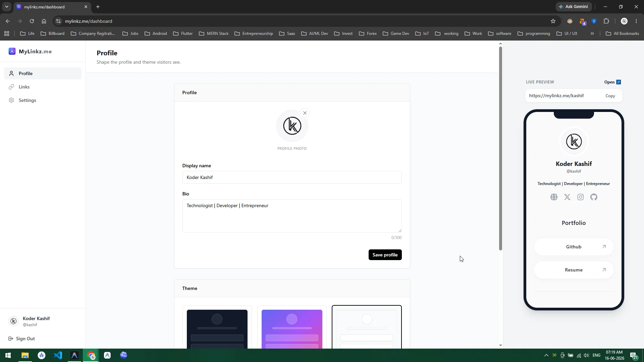Click Sign Out
The width and height of the screenshot is (644, 362).
[22, 339]
